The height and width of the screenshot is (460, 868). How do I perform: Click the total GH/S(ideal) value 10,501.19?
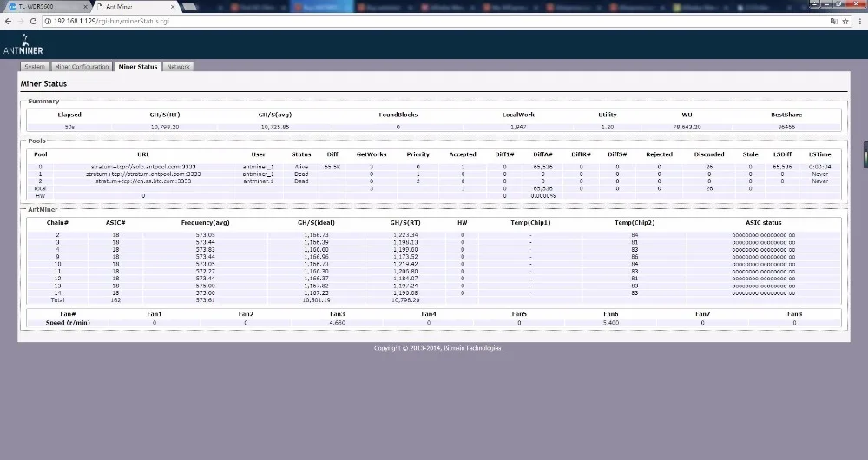[x=316, y=300]
